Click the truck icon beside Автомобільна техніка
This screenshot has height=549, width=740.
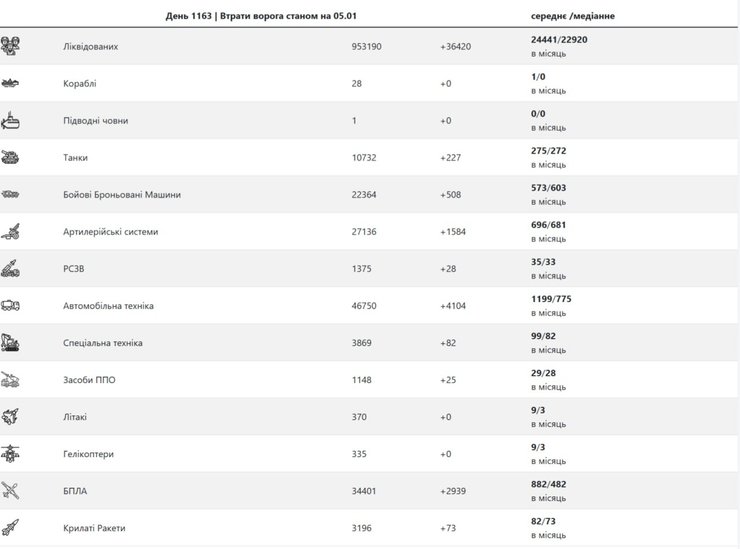11,305
